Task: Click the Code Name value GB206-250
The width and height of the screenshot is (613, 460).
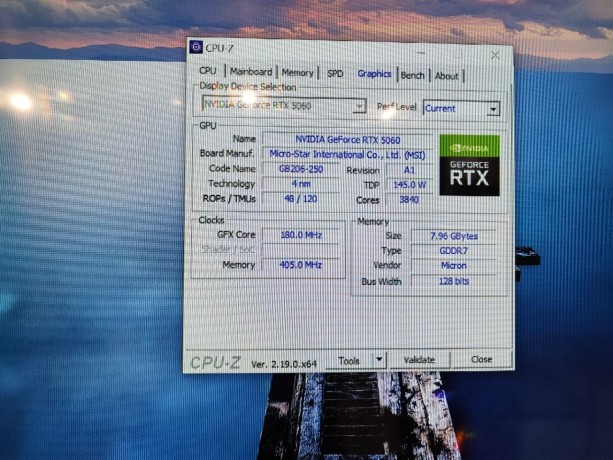Action: (x=301, y=169)
